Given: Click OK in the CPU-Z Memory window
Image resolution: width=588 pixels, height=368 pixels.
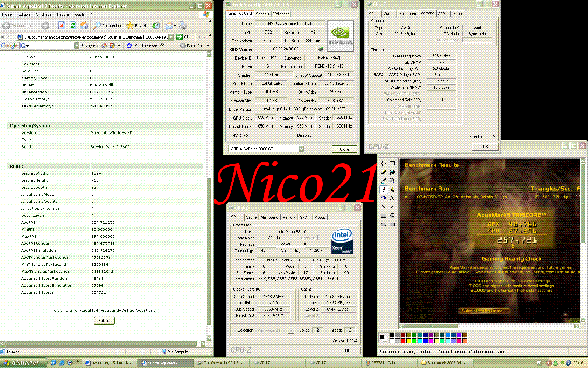Looking at the screenshot, I should coord(485,147).
